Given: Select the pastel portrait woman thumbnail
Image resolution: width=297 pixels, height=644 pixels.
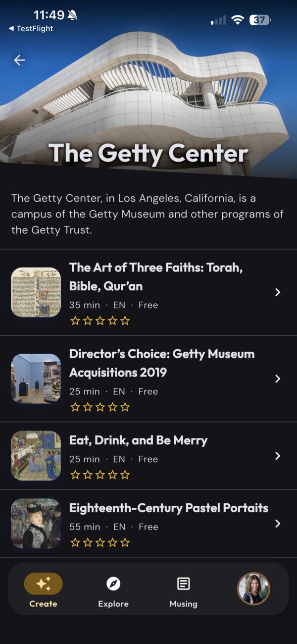Looking at the screenshot, I should click(36, 524).
